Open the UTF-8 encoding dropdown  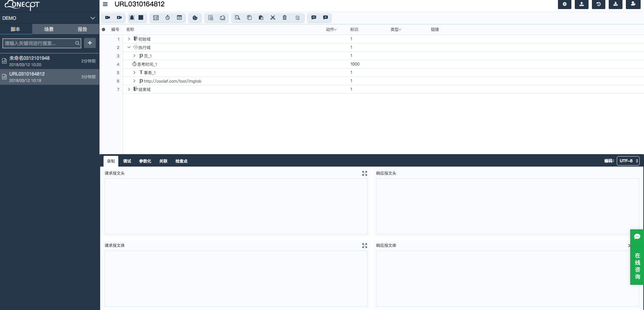pos(628,161)
